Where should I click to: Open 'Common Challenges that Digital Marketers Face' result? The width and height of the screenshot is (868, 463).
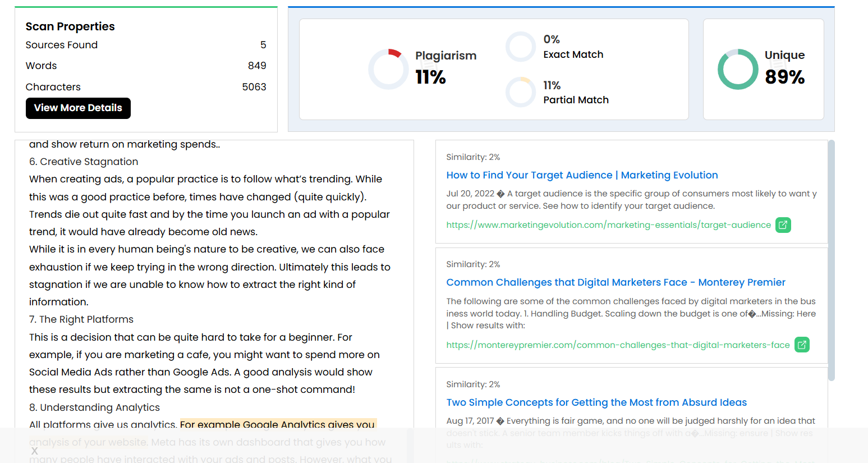tap(616, 282)
